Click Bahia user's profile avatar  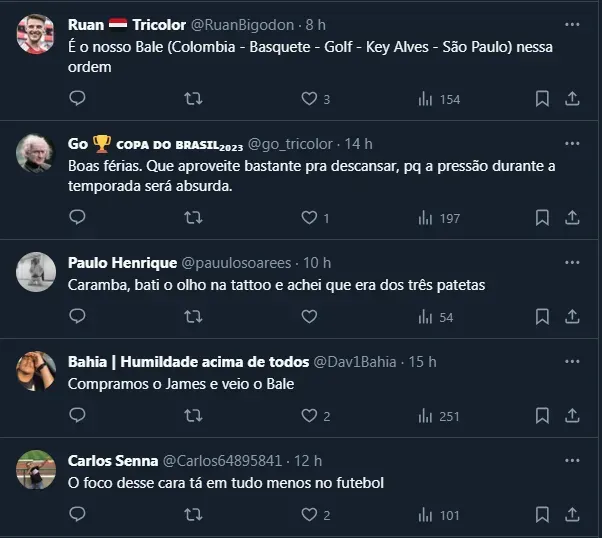click(x=36, y=372)
